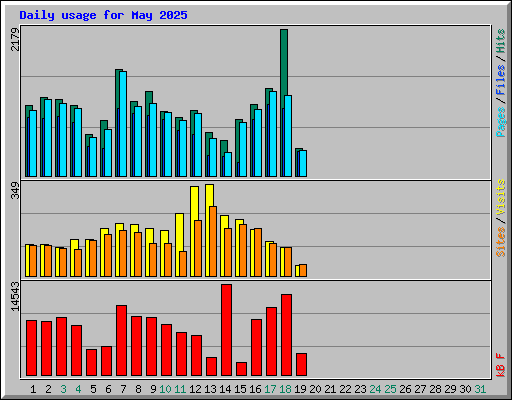
Task: Click the tallest green hits bar for day 18
Action: (284, 62)
